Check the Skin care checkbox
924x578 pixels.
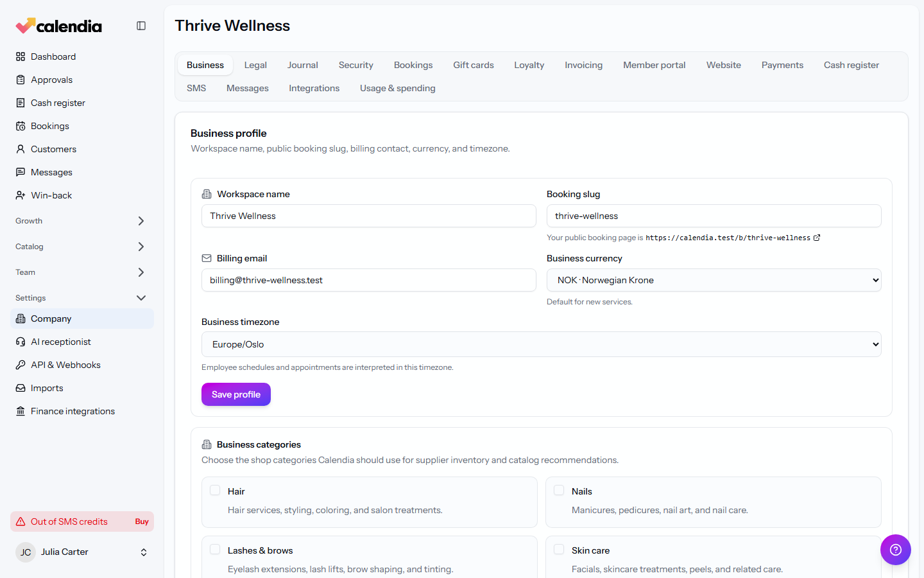[x=559, y=549]
